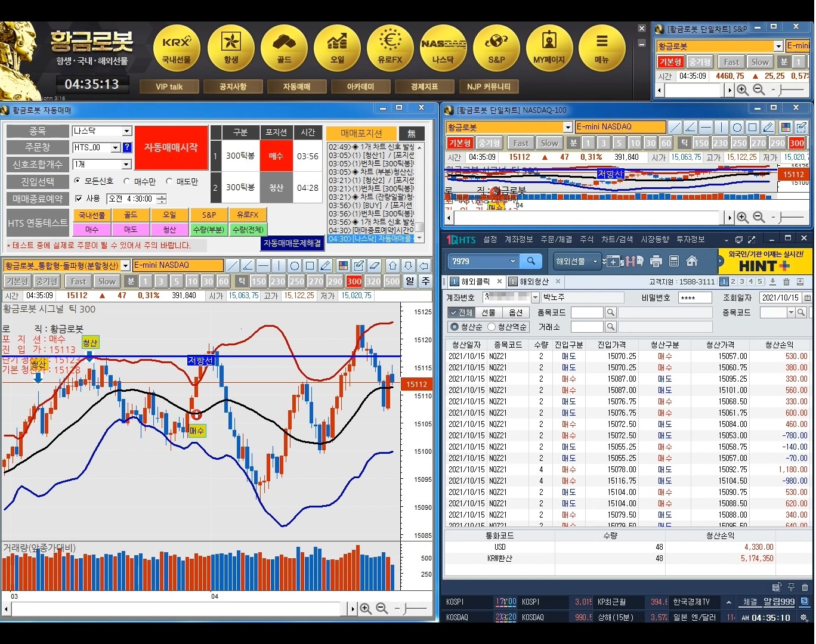
Task: Open the MY페이지 round icon
Action: pyautogui.click(x=549, y=49)
